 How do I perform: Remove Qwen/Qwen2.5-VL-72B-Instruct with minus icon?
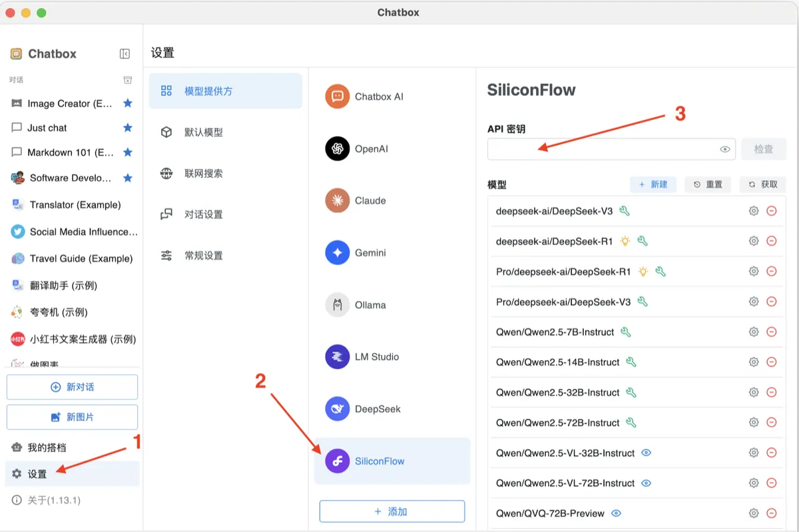[772, 483]
